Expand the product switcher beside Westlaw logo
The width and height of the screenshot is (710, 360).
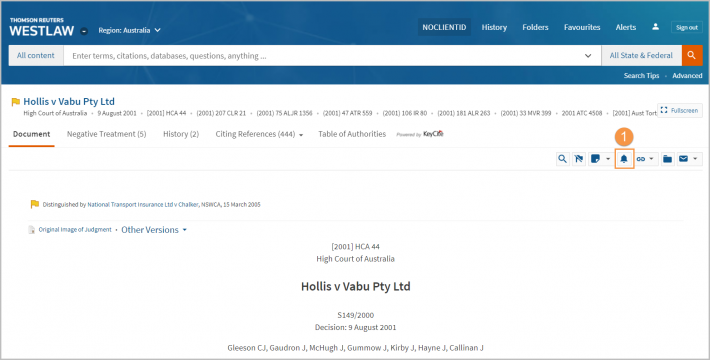pos(84,31)
